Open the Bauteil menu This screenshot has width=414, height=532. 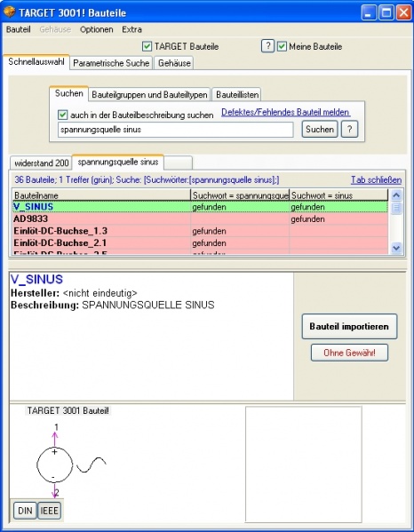(x=19, y=29)
